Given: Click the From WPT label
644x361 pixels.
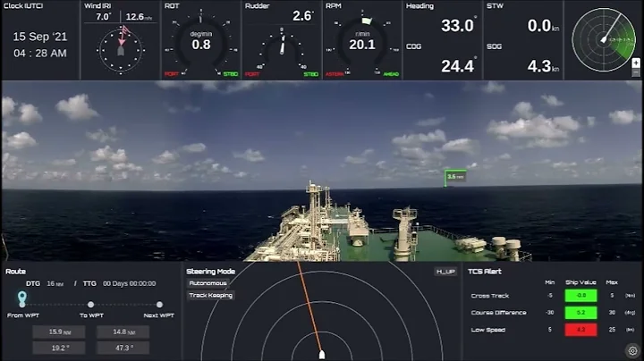Looking at the screenshot, I should (x=23, y=315).
